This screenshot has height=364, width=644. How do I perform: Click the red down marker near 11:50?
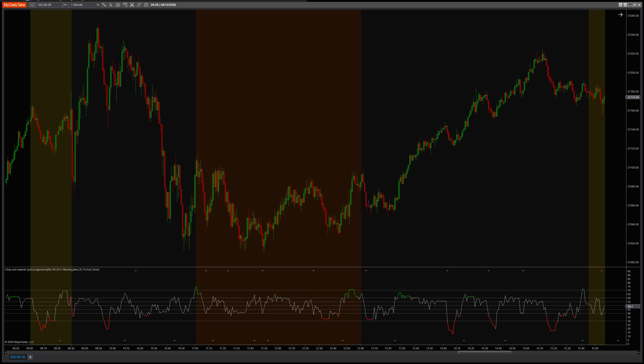point(262,271)
